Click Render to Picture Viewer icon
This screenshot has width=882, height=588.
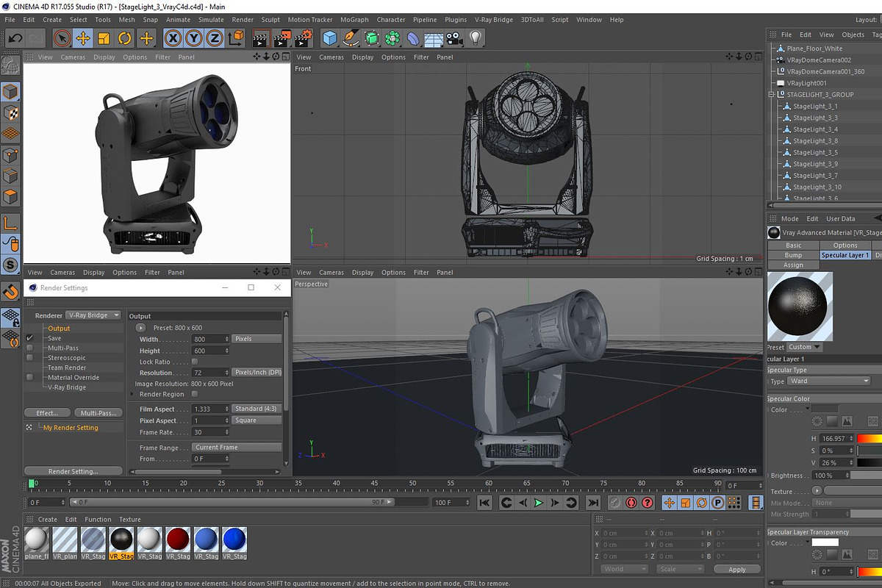tap(282, 38)
